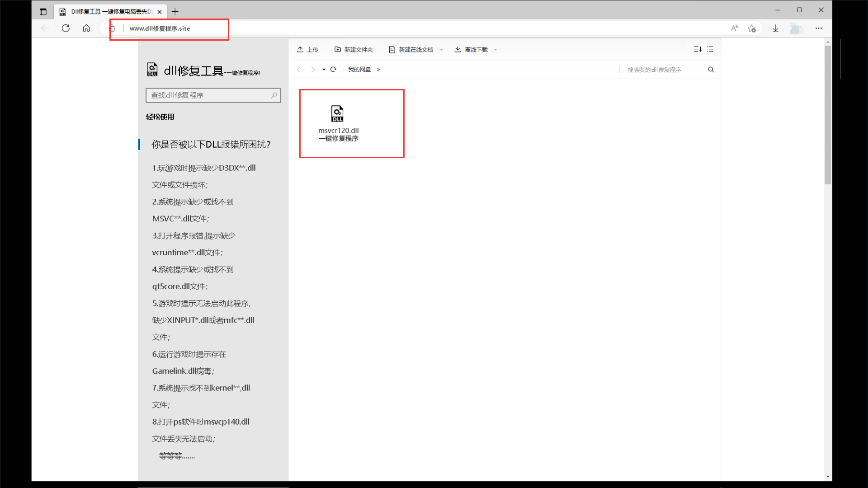
Task: Click file pane forward chevron
Action: tap(313, 70)
